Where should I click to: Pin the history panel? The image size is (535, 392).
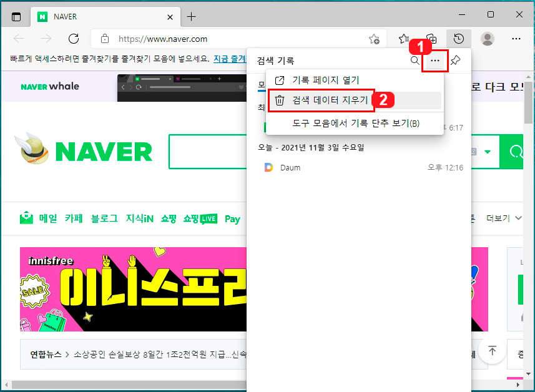[x=455, y=61]
